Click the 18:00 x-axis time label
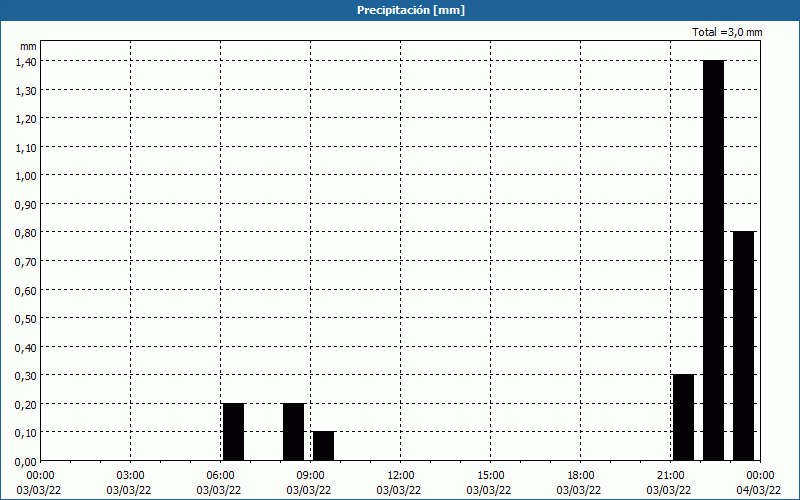800x500 pixels. [x=581, y=476]
